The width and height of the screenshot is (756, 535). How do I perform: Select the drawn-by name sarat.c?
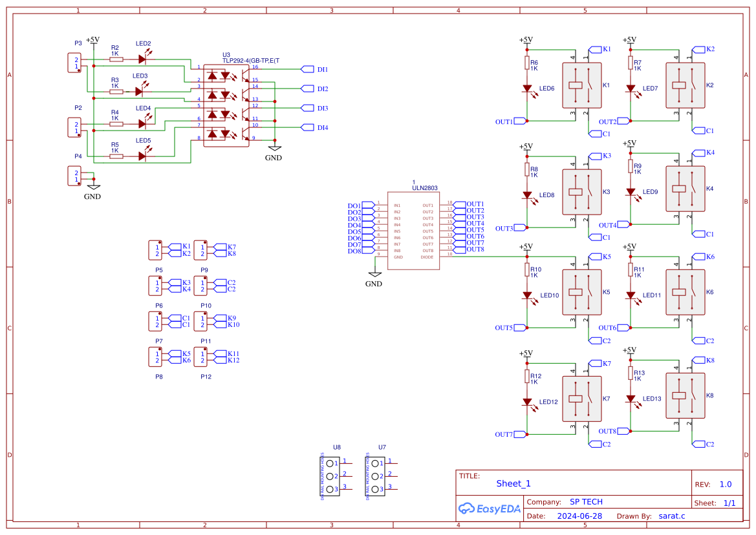pos(671,516)
